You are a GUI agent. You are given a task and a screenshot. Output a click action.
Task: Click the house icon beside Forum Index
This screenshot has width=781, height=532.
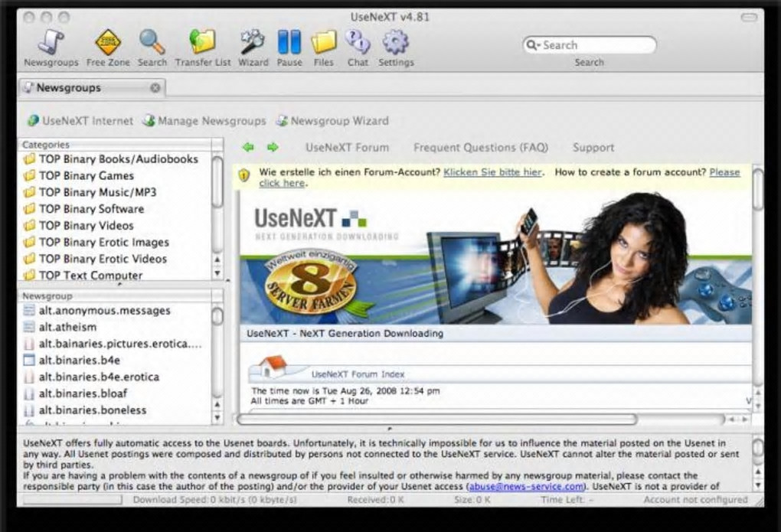coord(273,367)
